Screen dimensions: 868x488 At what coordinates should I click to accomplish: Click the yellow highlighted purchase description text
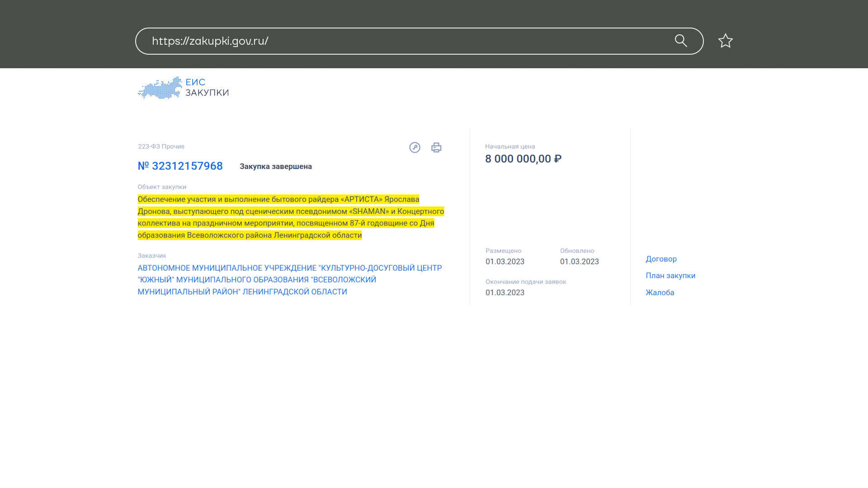click(289, 217)
